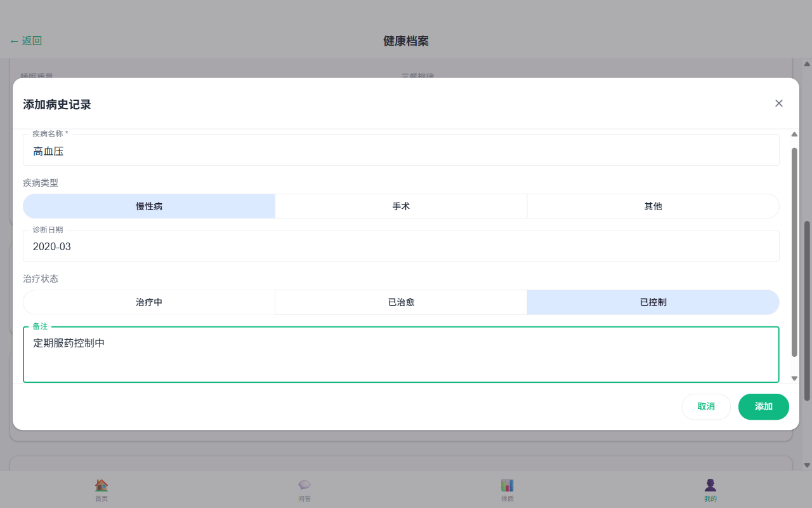This screenshot has width=812, height=508.
Task: Set treatment status to 治疗中
Action: [x=149, y=302]
